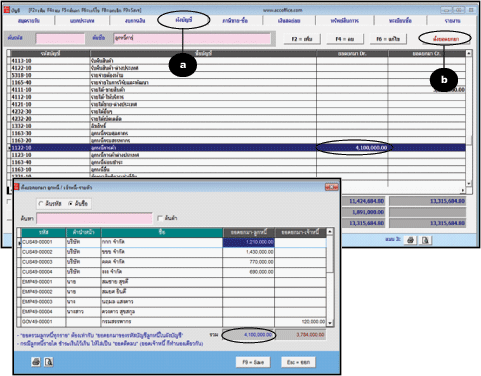Open print preview icon in opening balance dialog

pos(49,362)
